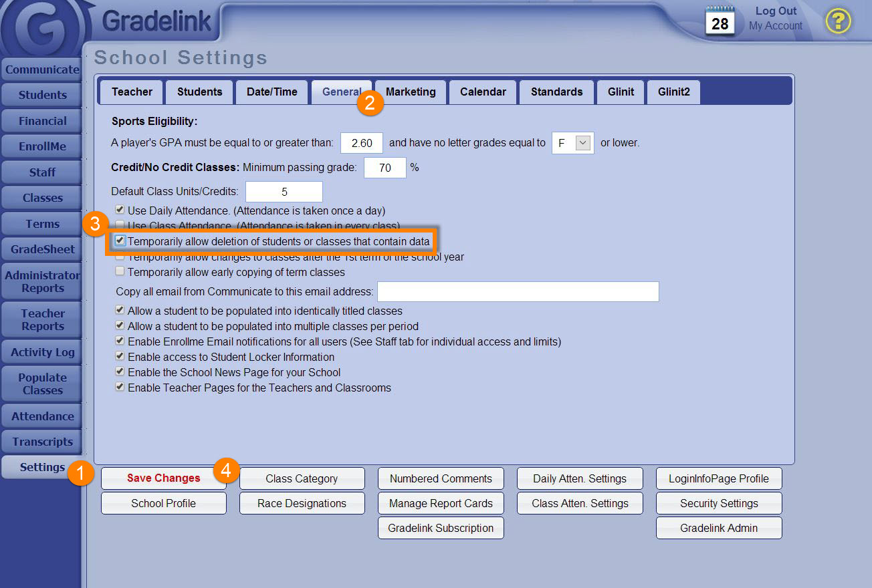The height and width of the screenshot is (588, 872).
Task: Toggle Use Daily Attendance checkbox
Action: 120,210
